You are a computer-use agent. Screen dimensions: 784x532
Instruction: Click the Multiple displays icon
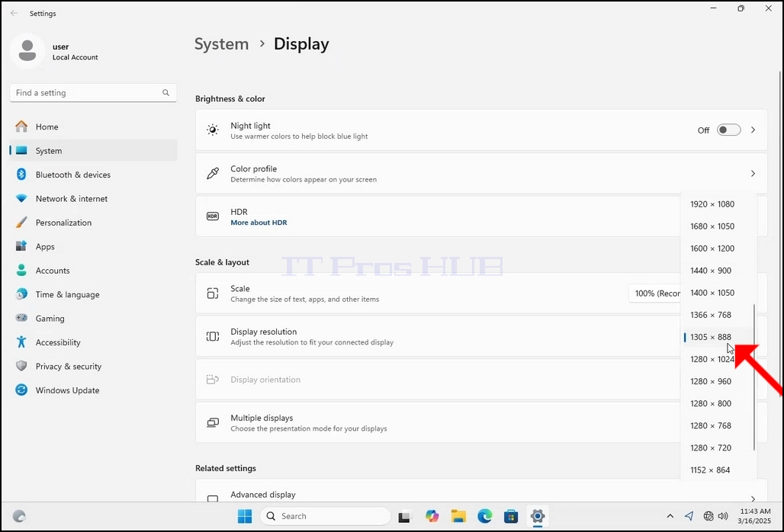click(x=213, y=422)
